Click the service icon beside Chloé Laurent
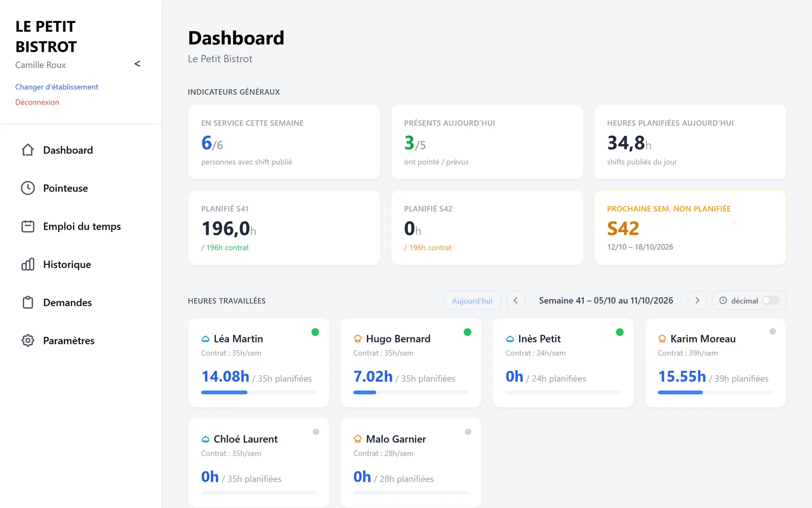This screenshot has width=812, height=508. pos(206,439)
